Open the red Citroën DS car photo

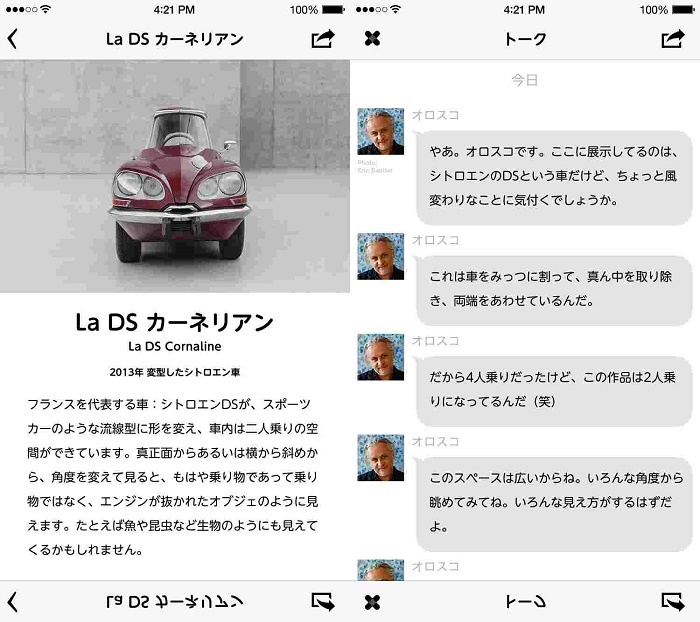175,176
